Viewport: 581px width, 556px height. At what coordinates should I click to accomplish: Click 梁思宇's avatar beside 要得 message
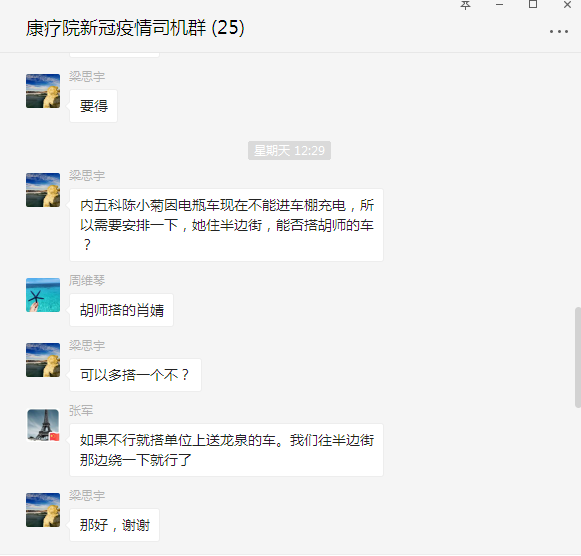tap(43, 91)
